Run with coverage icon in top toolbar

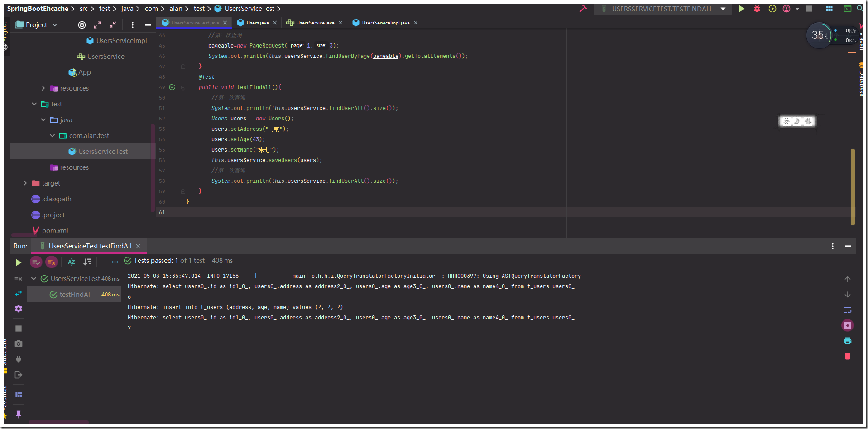772,9
